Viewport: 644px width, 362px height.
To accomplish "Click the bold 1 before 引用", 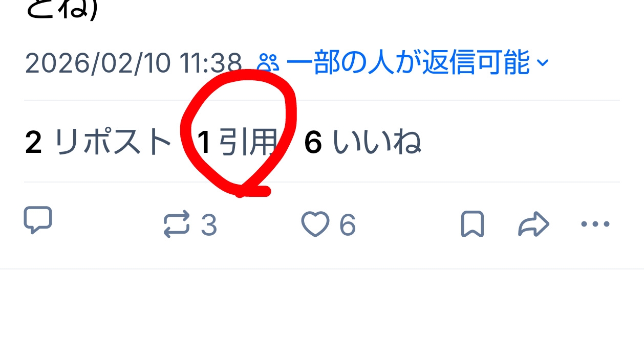I will pyautogui.click(x=204, y=143).
